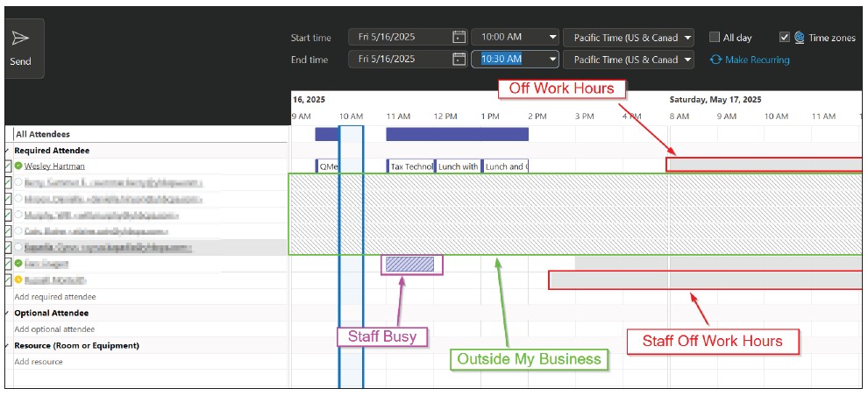Collapse the Required Attendee group
Viewport: 868px width, 417px height.
(x=8, y=151)
